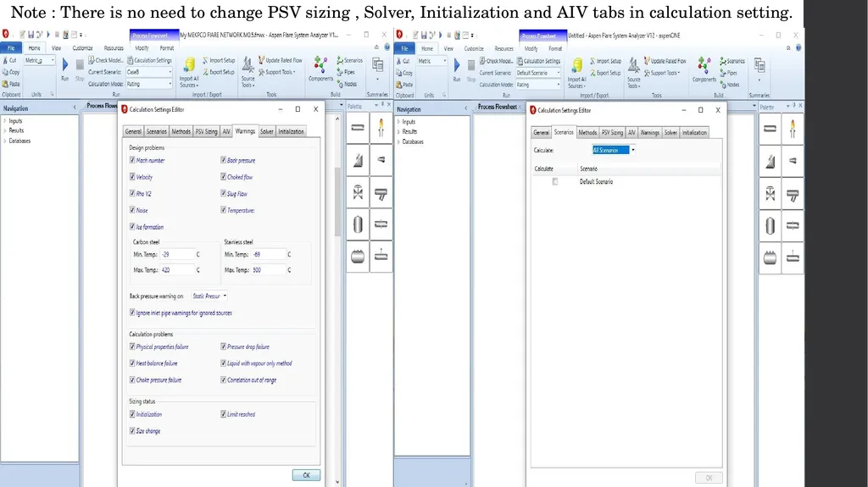Viewport: 868px width, 487px height.
Task: Select flare tip icon in left window palette
Action: [381, 128]
